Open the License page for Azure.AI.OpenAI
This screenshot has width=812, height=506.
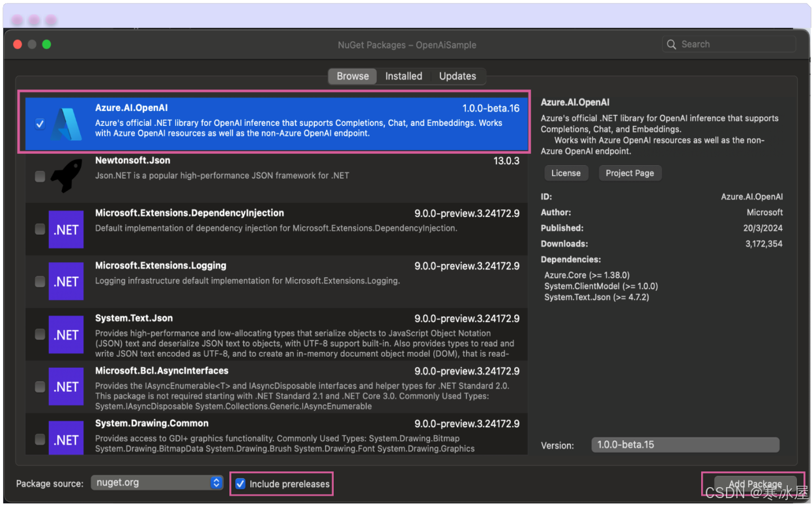coord(566,173)
